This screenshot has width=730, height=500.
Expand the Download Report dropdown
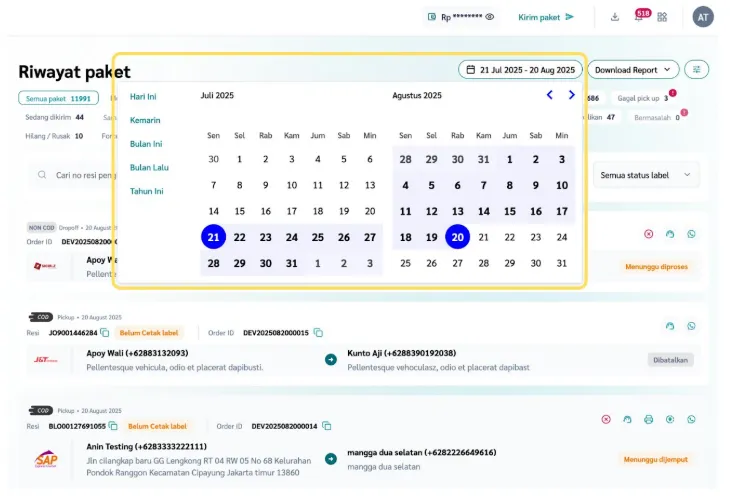[633, 69]
